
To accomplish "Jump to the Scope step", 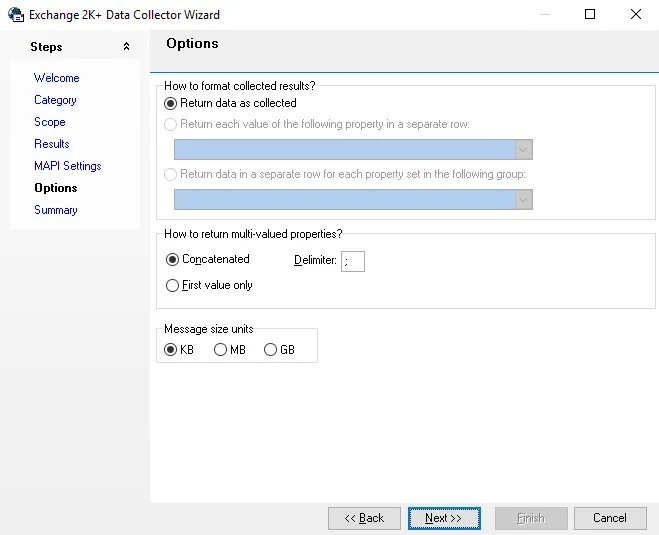I will coord(50,122).
